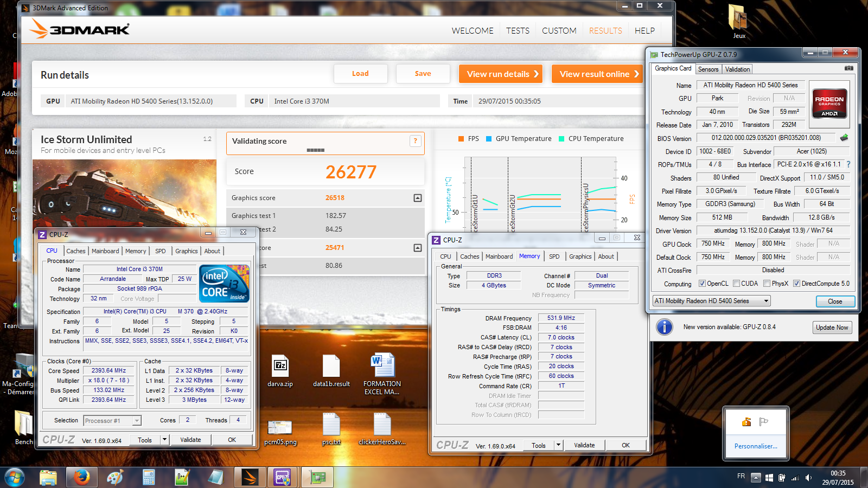Viewport: 868px width, 488px height.
Task: Click the Bus Interface question mark in GPU-Z
Action: coord(848,164)
